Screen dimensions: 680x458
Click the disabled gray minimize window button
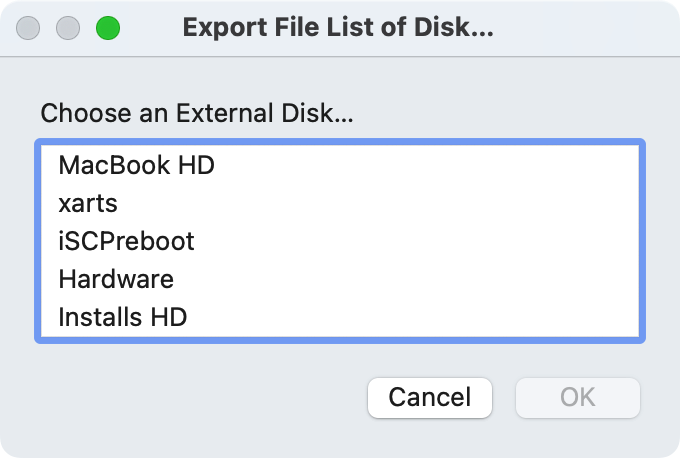(x=68, y=28)
